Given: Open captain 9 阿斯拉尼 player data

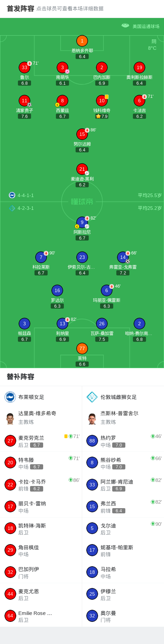Looking at the screenshot, I should tap(82, 222).
